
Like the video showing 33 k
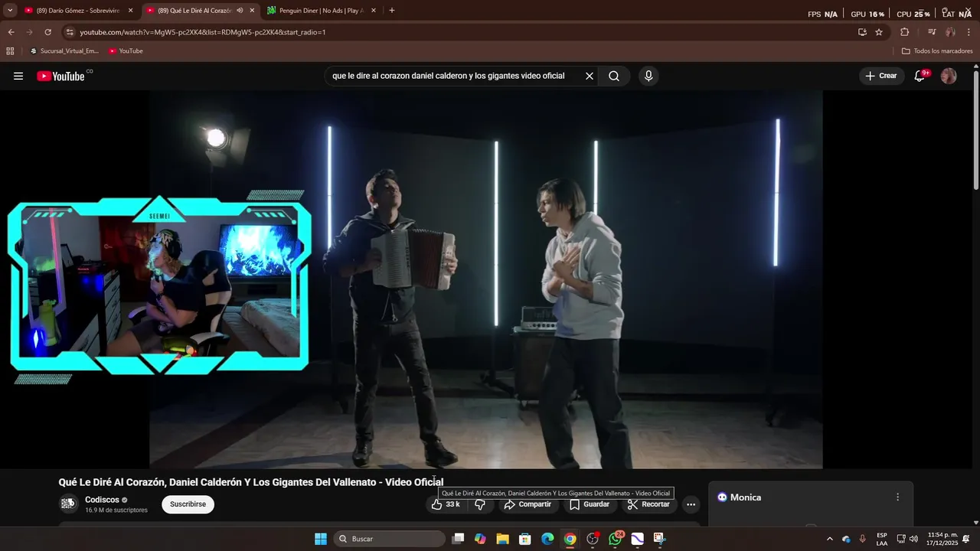pos(446,504)
